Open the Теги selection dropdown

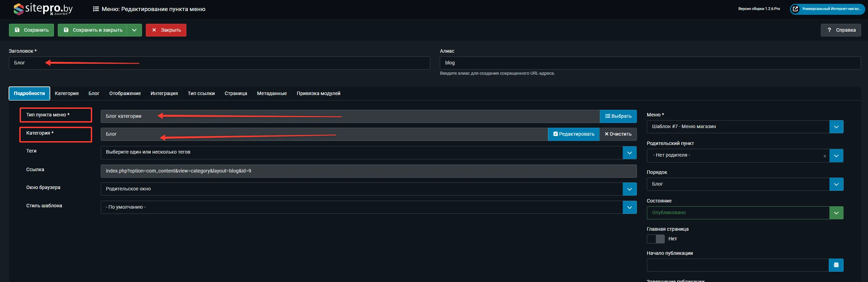[629, 153]
